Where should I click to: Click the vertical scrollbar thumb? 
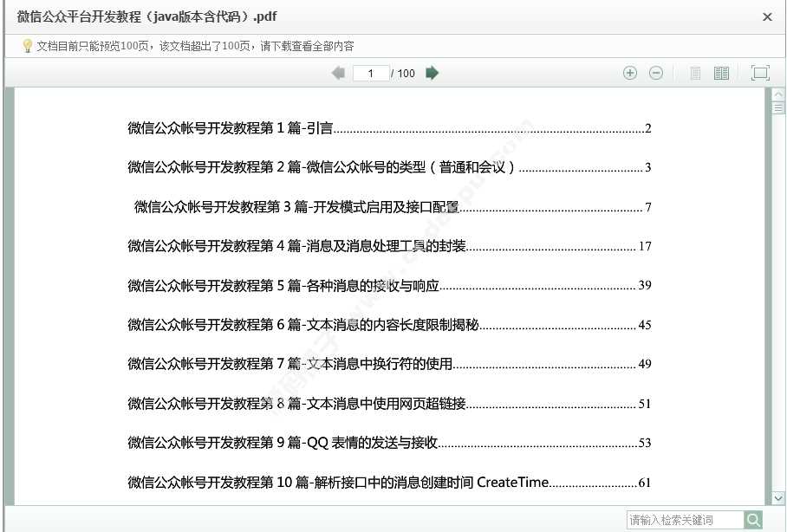(x=778, y=107)
